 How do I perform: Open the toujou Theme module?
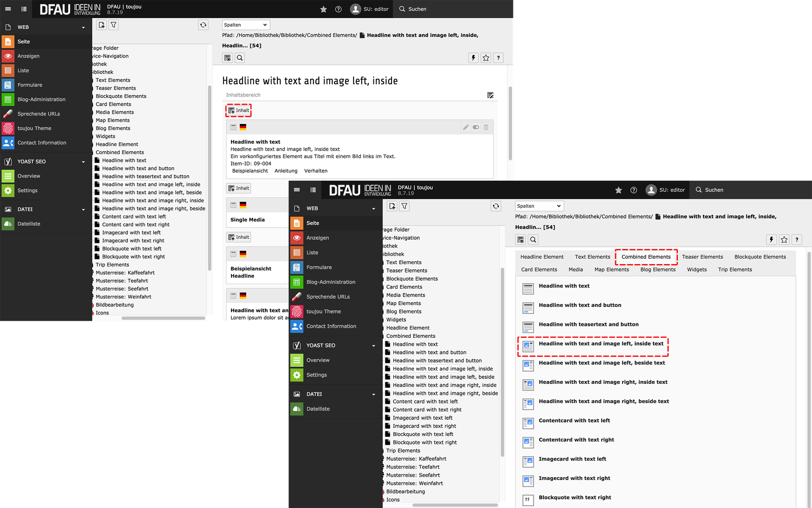click(x=34, y=128)
